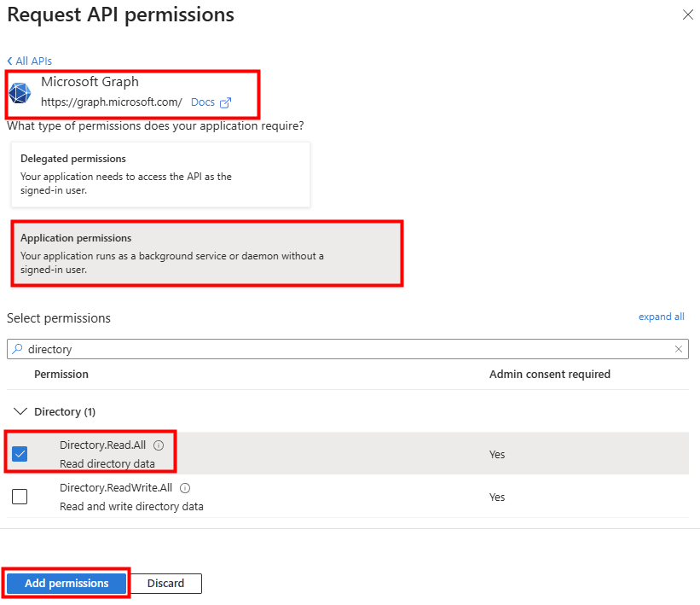The height and width of the screenshot is (605, 700).
Task: Collapse the Directory (1) group chevron
Action: (20, 411)
